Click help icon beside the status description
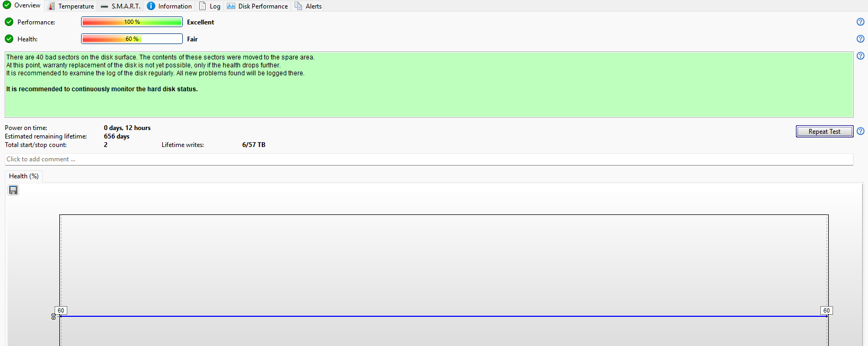The image size is (868, 346). coord(861,56)
